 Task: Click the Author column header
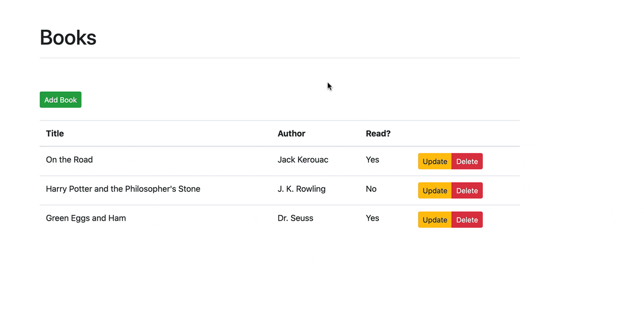point(291,133)
